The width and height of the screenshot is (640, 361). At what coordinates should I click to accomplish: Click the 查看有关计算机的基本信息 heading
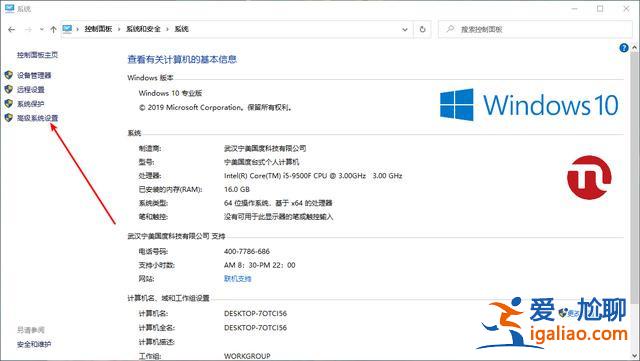point(182,60)
